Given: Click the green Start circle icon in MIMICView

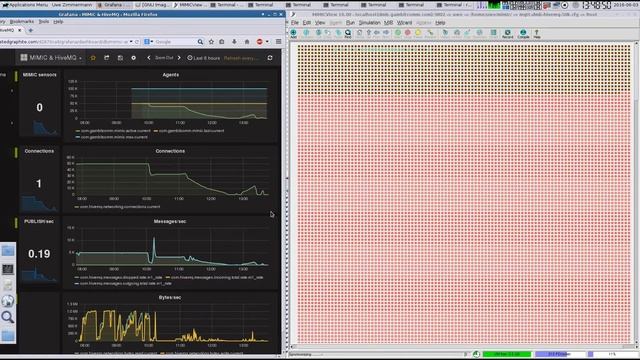Looking at the screenshot, I should tap(398, 33).
